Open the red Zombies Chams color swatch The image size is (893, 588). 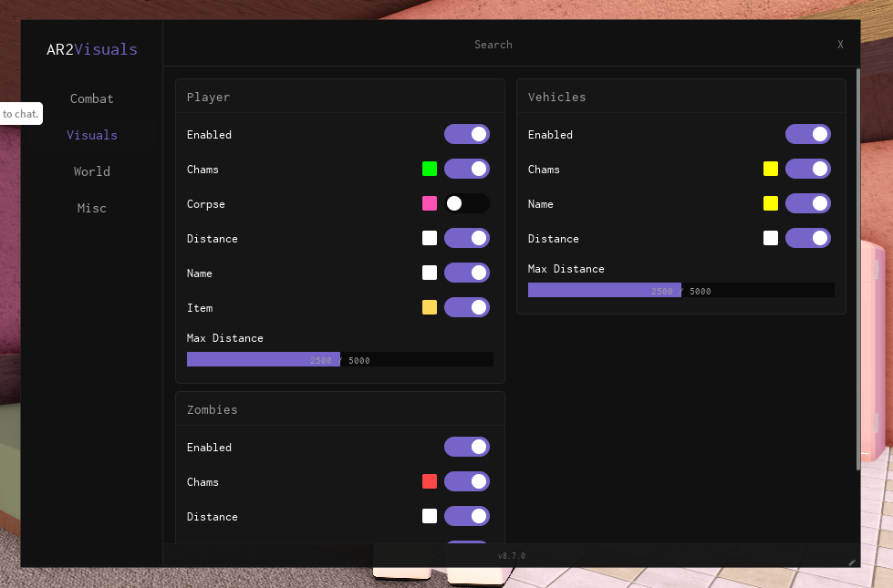coord(430,481)
